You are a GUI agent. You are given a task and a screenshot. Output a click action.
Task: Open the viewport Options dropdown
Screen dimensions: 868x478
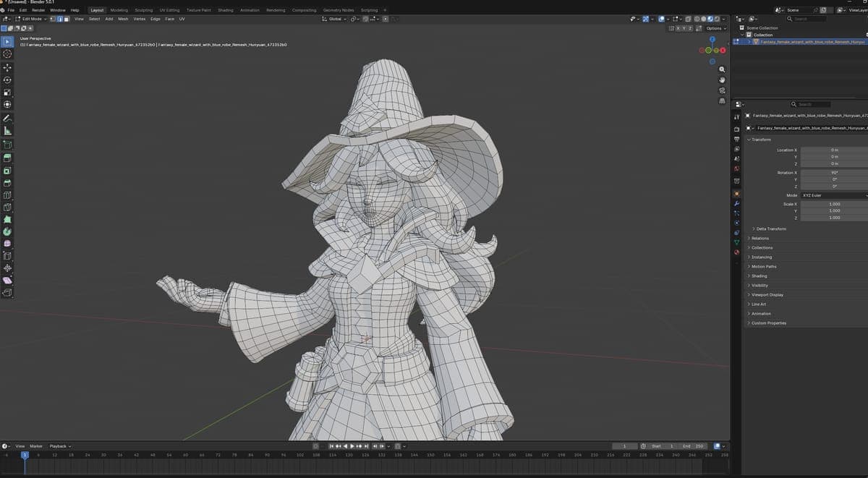(715, 28)
